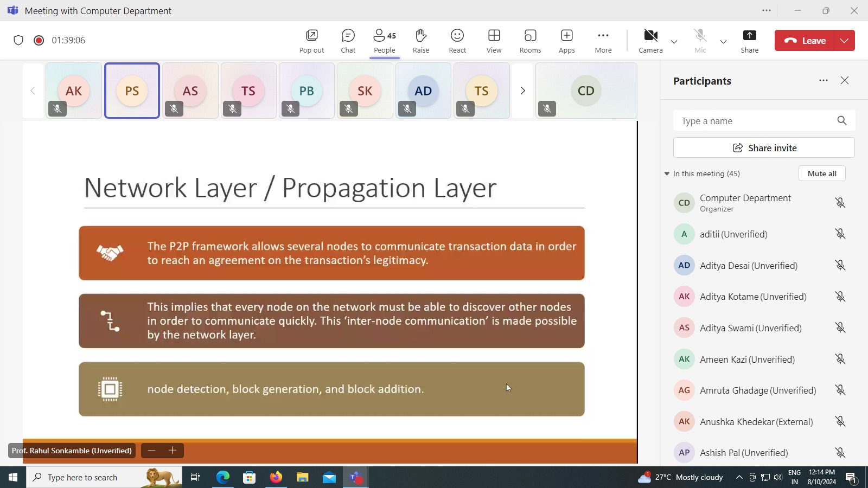Open camera options dropdown arrow
Viewport: 868px width, 488px height.
(x=674, y=42)
